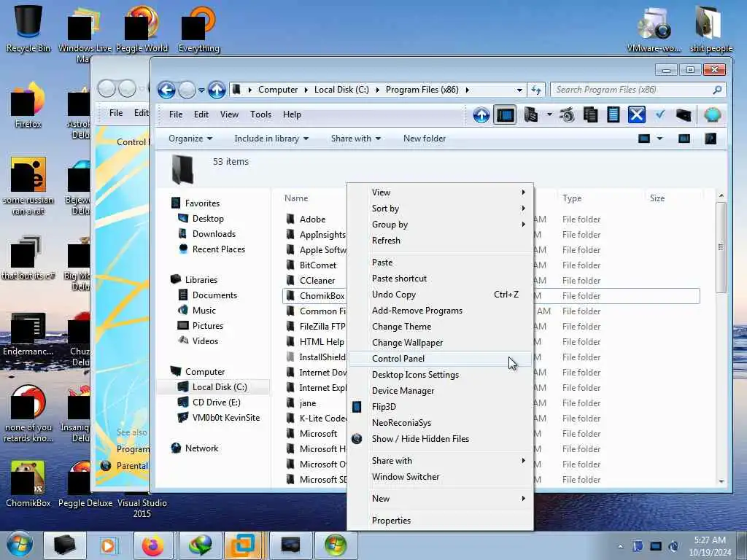Click Local Disk (C:) in the breadcrumb

coord(341,90)
